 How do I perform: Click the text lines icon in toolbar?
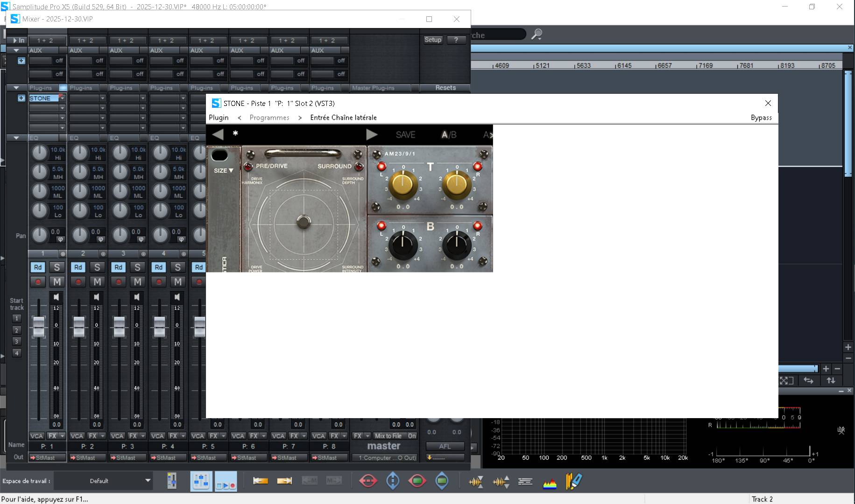tap(525, 481)
